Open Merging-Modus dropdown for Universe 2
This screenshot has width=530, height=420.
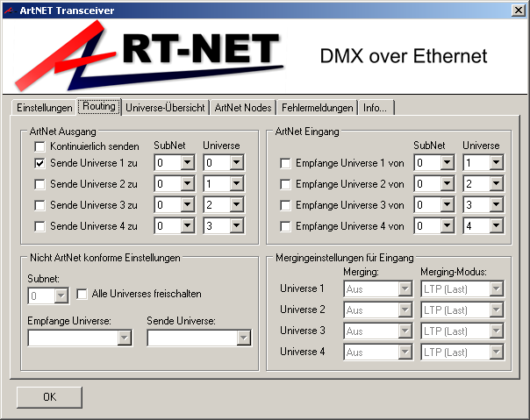point(462,310)
